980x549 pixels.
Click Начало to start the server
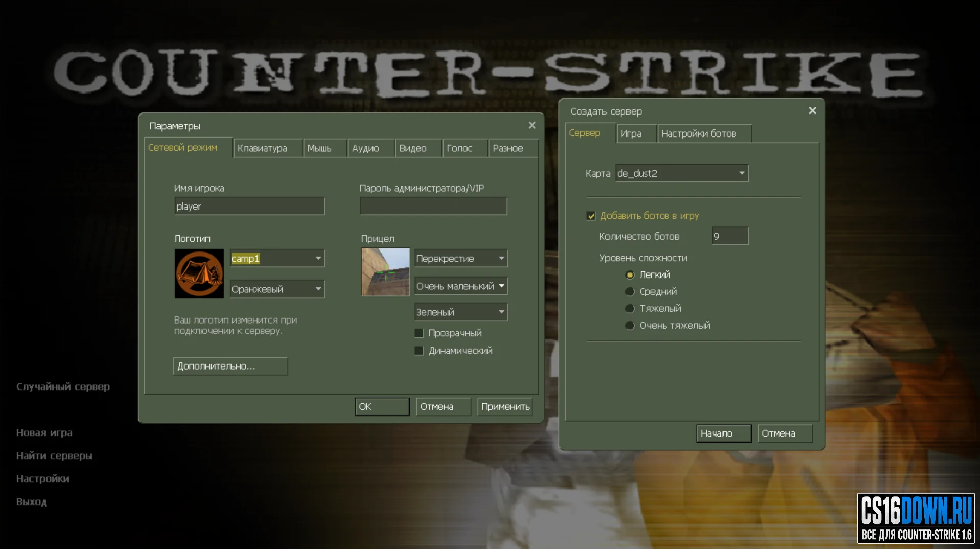point(724,433)
